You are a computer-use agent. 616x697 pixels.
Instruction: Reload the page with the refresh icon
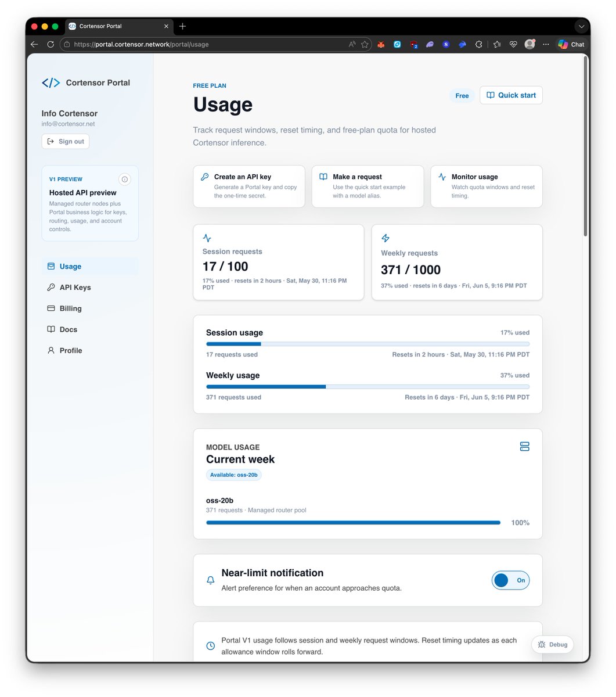[51, 44]
